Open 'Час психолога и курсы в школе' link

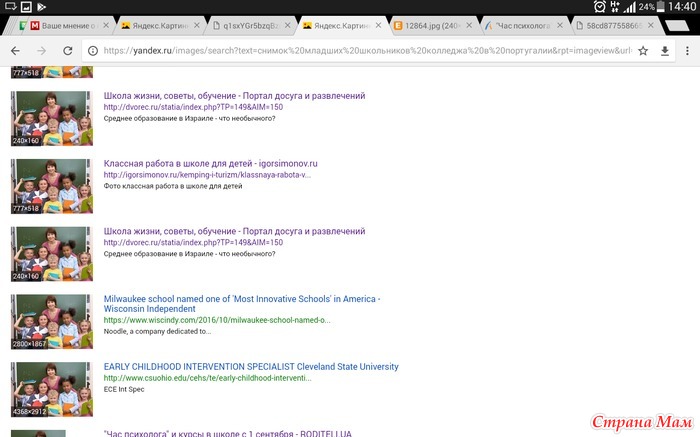point(227,433)
